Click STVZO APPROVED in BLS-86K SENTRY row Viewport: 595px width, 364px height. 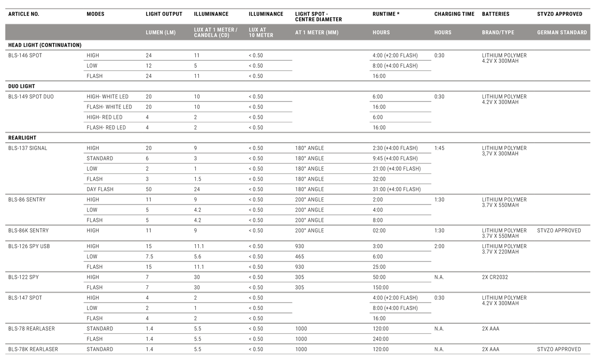[x=559, y=230]
